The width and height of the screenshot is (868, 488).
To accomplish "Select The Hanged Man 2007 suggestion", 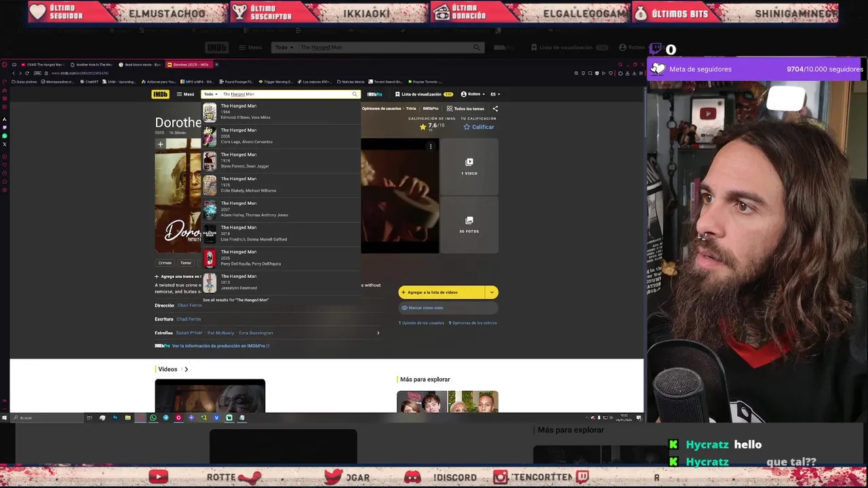I will pyautogui.click(x=281, y=209).
